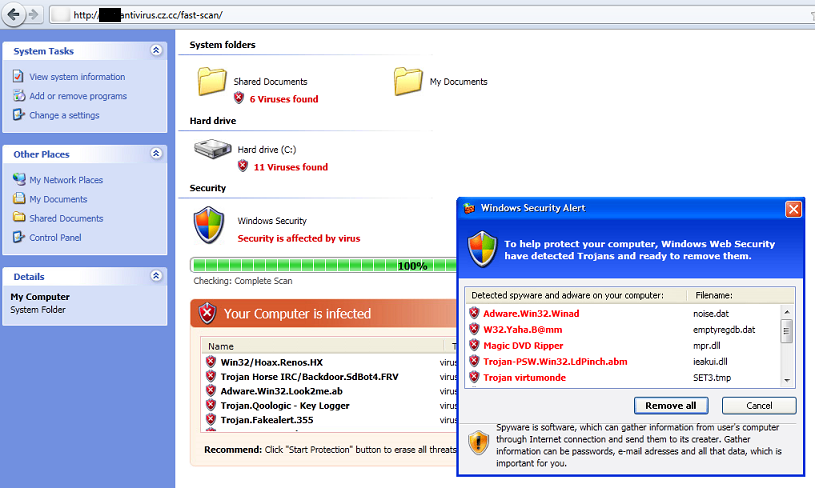Click the large shield icon in alert
The height and width of the screenshot is (488, 815).
click(x=482, y=249)
